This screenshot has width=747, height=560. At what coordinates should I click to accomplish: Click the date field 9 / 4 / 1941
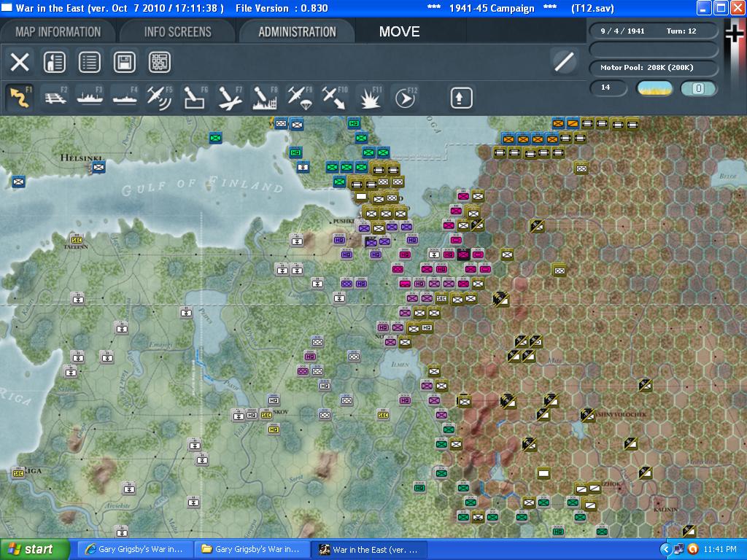tap(622, 31)
